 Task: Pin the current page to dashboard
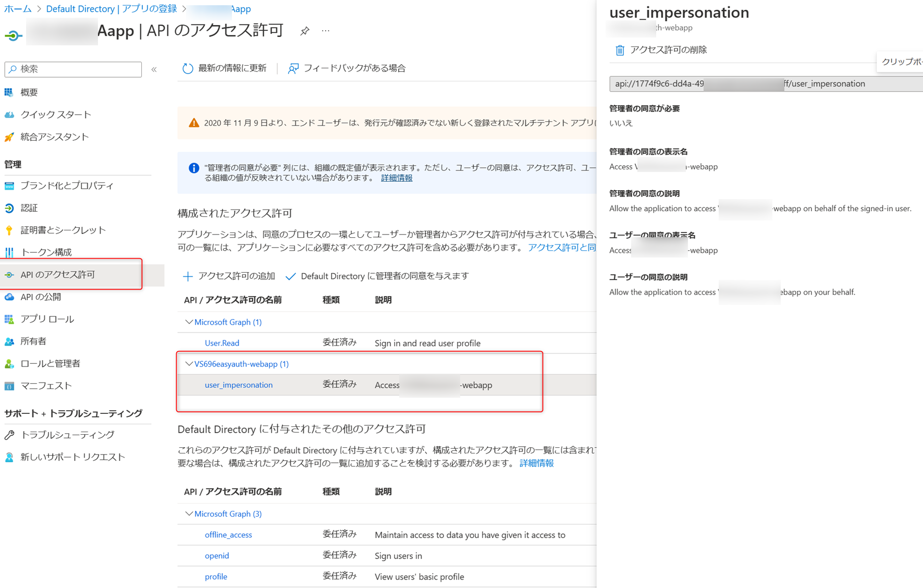pos(304,30)
